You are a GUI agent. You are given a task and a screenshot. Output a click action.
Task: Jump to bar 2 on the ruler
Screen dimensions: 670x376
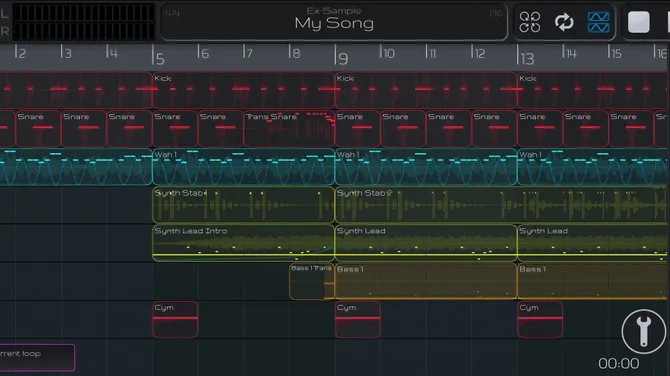tap(20, 53)
